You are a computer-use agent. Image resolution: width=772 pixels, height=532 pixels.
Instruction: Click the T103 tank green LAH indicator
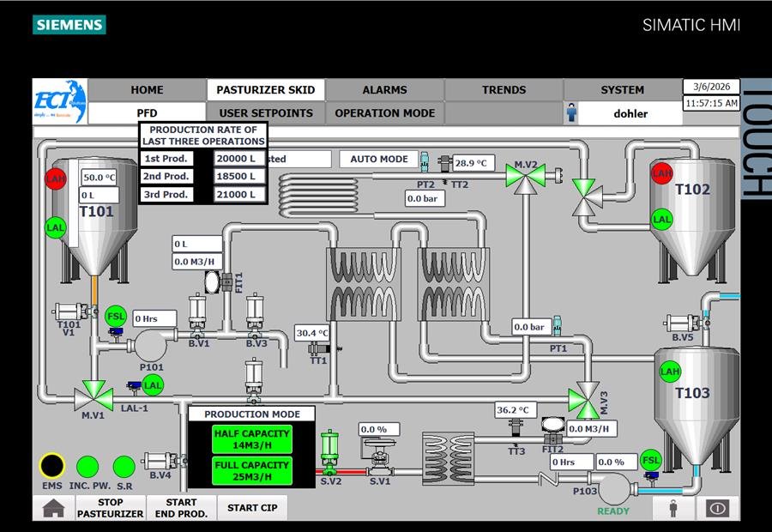670,372
